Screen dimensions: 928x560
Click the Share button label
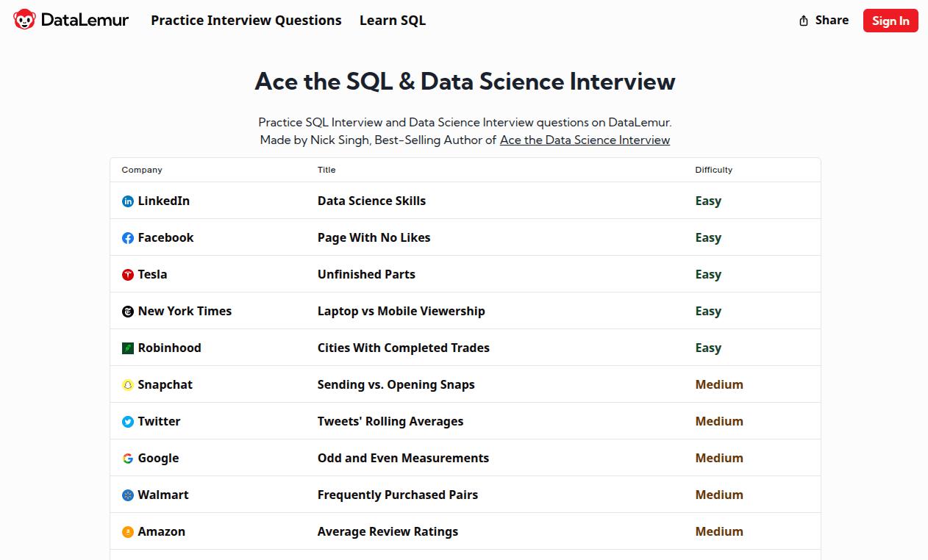[832, 21]
